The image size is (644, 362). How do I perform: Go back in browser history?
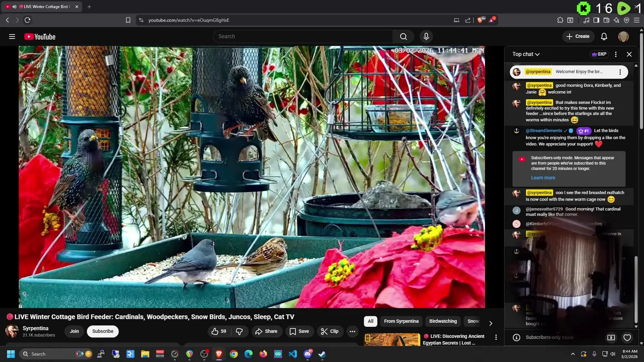coord(7,20)
